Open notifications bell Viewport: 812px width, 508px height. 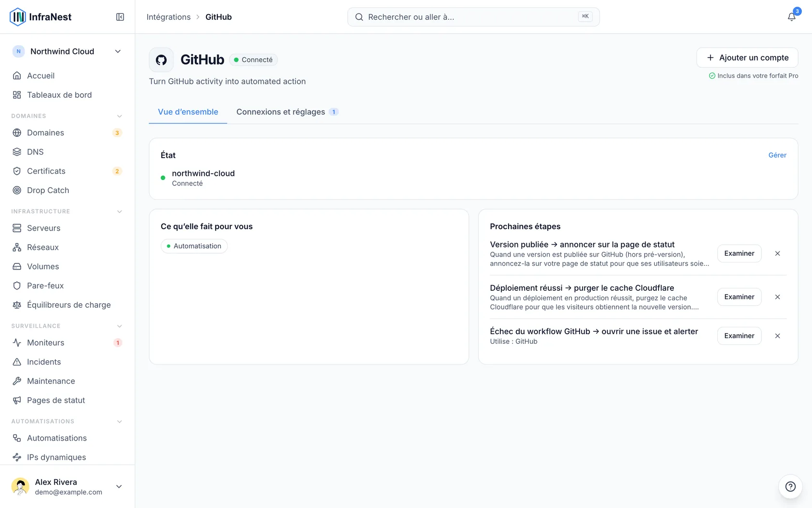pos(791,17)
